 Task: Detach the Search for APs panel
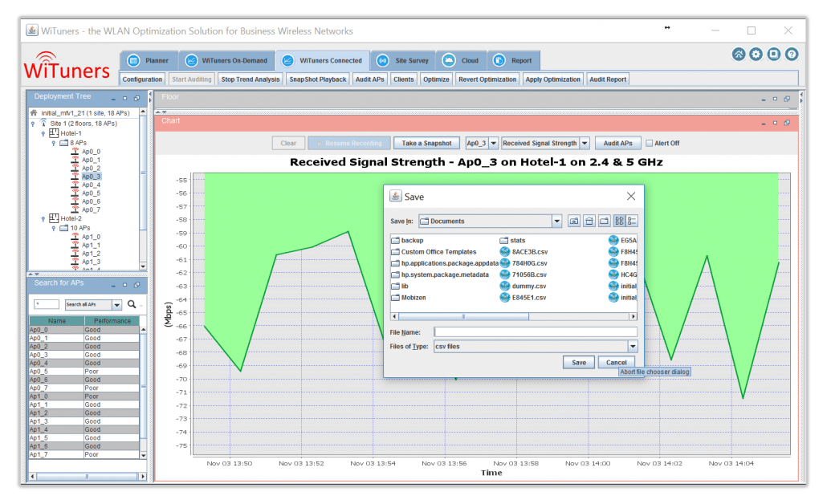136,285
